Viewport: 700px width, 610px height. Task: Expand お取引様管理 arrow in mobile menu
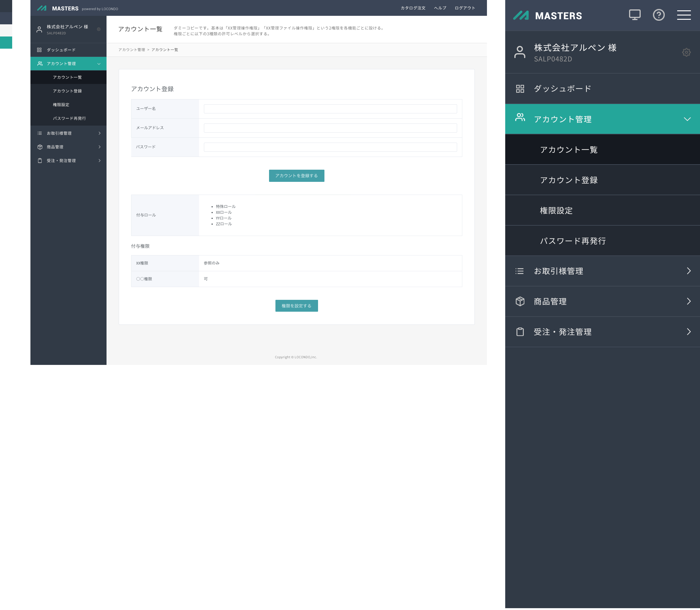pos(688,271)
